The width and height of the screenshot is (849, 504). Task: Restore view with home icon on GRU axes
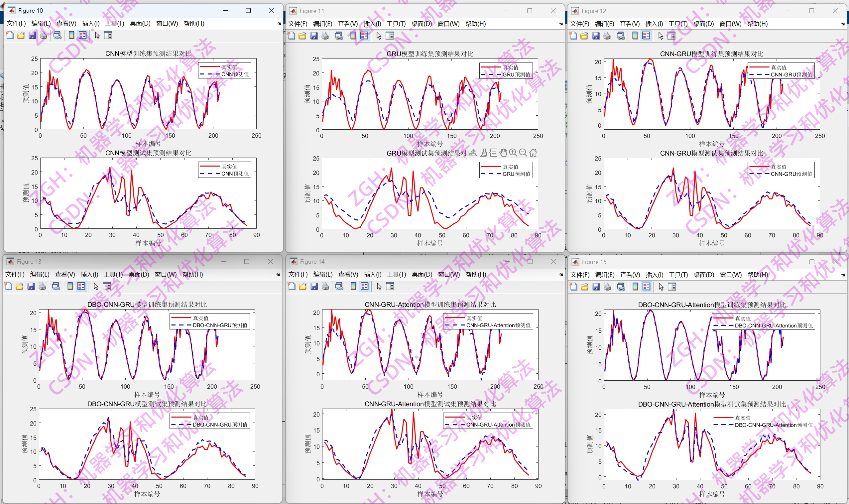point(533,153)
